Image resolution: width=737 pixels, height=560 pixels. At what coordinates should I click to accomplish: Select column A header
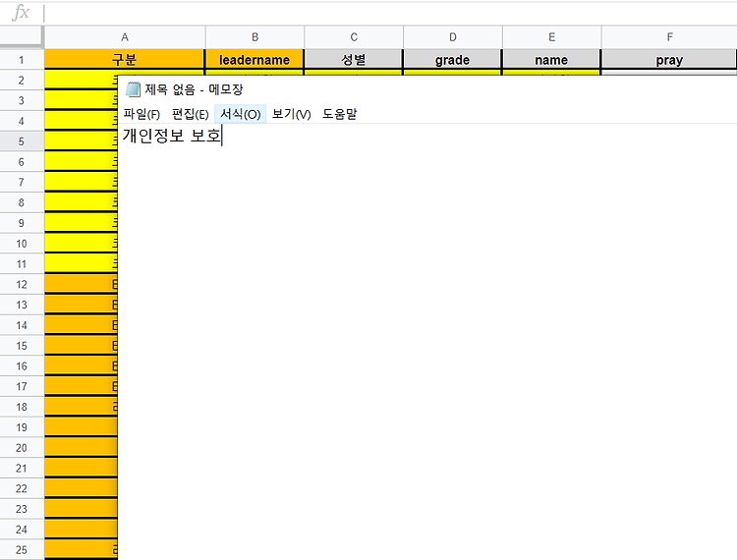click(125, 37)
